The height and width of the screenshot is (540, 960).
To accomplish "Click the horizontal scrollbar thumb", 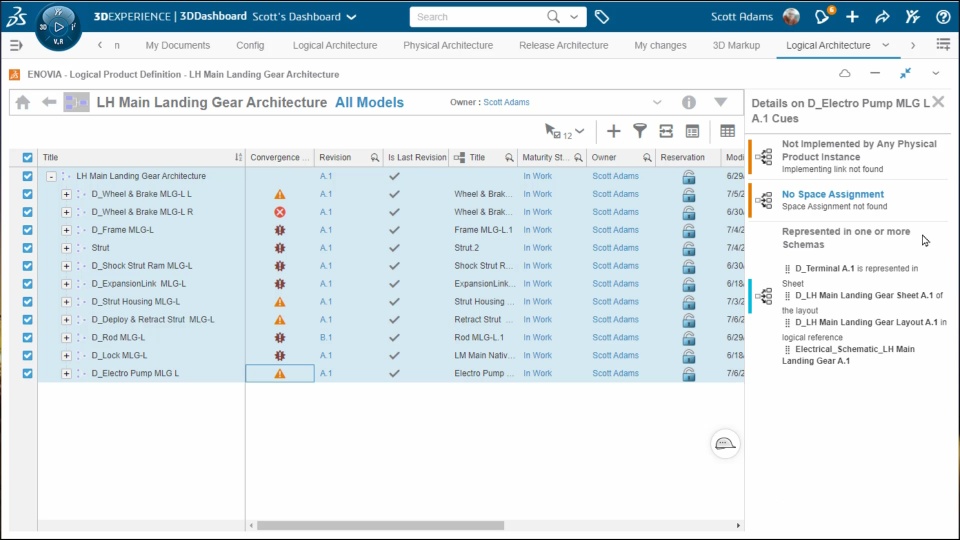I will [380, 525].
